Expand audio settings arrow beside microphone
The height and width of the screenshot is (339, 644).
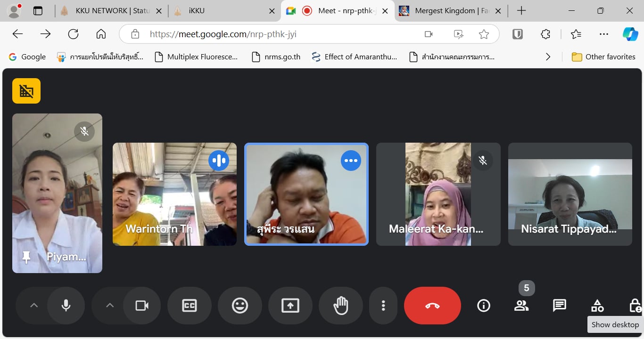(x=34, y=306)
